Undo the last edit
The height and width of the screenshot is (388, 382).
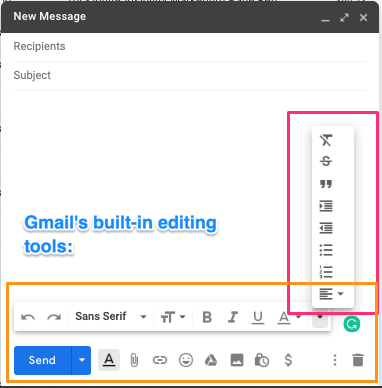(28, 317)
